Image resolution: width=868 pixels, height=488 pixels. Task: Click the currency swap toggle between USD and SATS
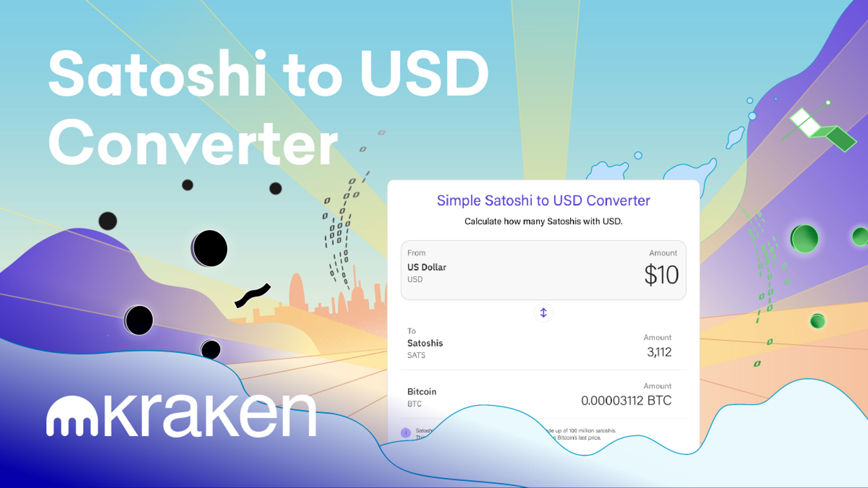(x=543, y=313)
